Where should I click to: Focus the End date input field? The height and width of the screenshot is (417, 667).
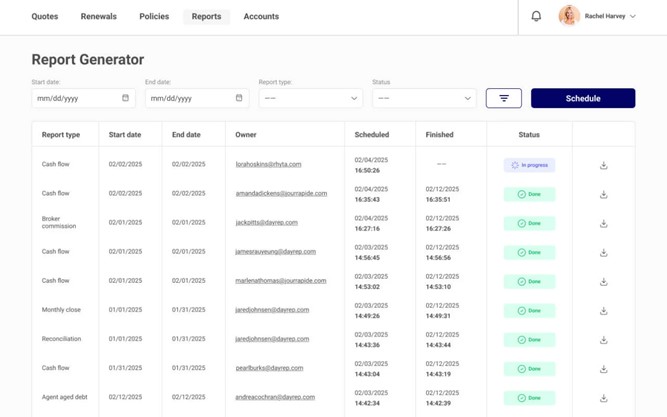[x=197, y=98]
